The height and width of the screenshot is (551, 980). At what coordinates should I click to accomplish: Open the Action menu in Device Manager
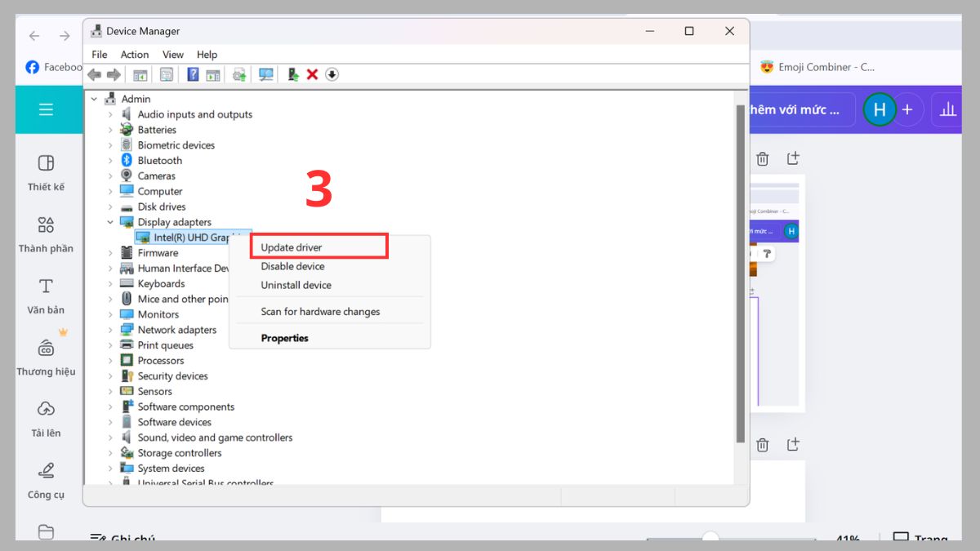[135, 55]
